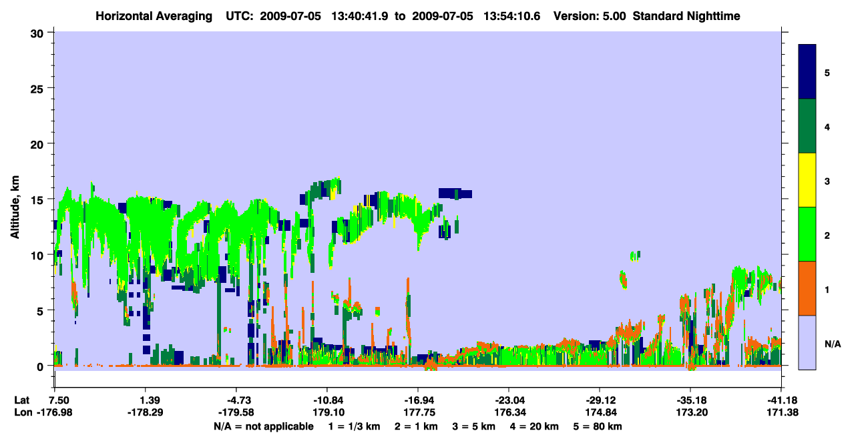Click '1 = 1/3 km' legend note
The image size is (868, 445).
[x=354, y=426]
